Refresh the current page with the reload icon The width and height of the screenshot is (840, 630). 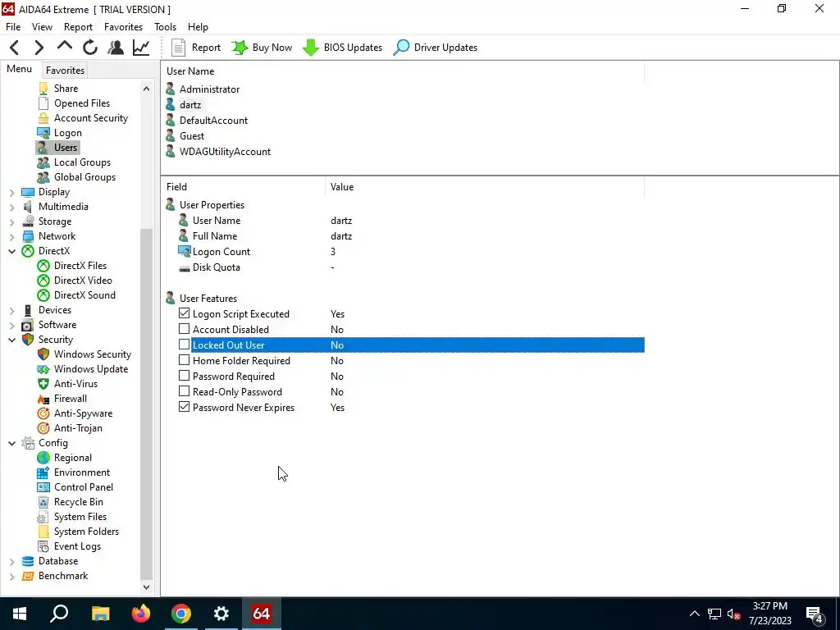point(90,48)
